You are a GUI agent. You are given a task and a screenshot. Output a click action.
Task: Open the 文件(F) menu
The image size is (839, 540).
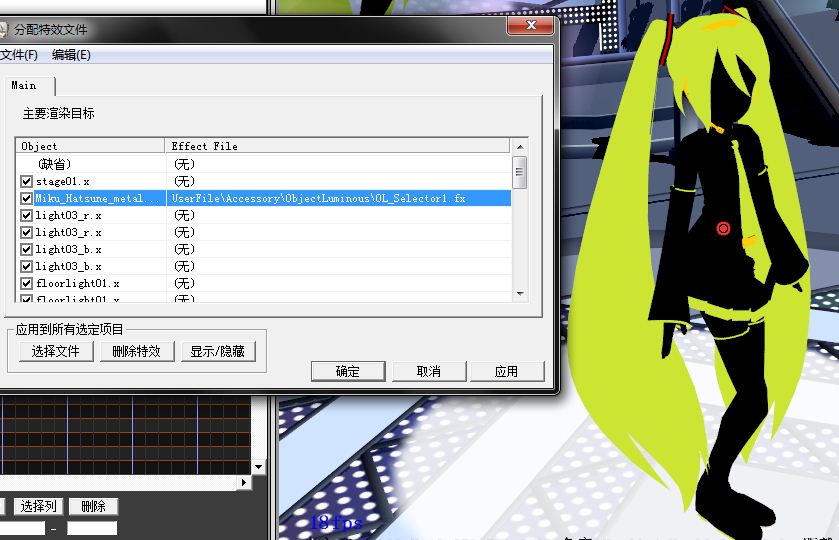click(19, 55)
